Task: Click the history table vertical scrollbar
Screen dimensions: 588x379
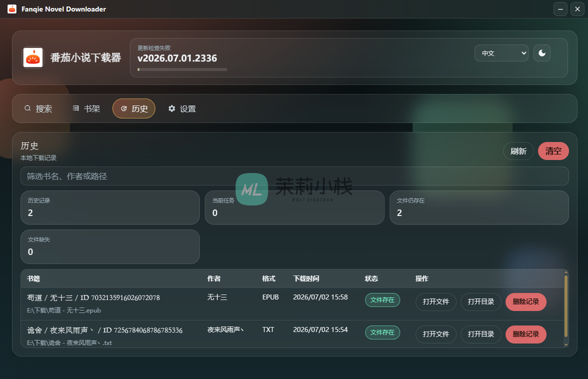Action: coord(566,306)
